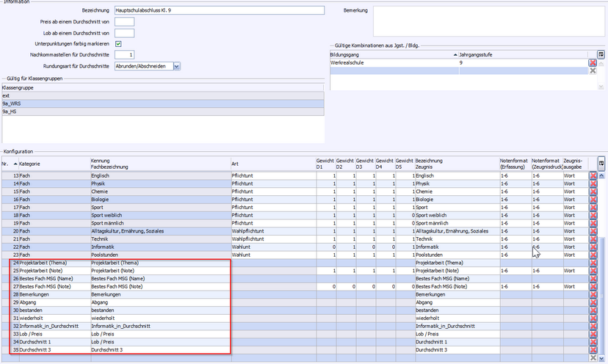This screenshot has height=364, width=608.
Task: Open column chooser in Gültige Kombinationen table
Action: click(601, 54)
